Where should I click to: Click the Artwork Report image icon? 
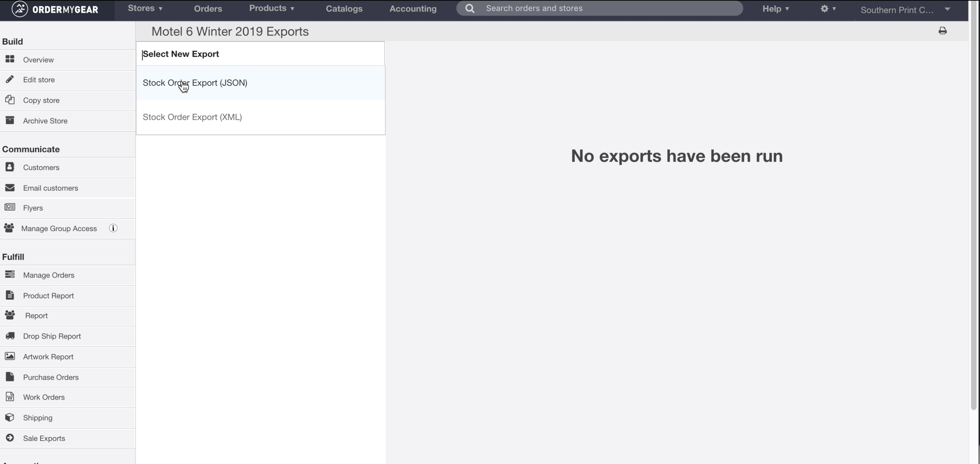click(x=10, y=357)
